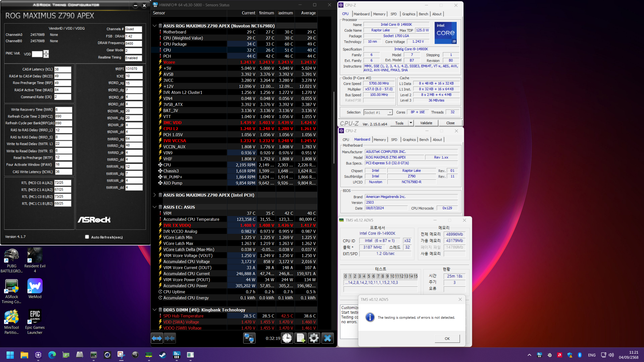The image size is (644, 362).
Task: Click the SteelSeries tray icon
Action: [550, 355]
